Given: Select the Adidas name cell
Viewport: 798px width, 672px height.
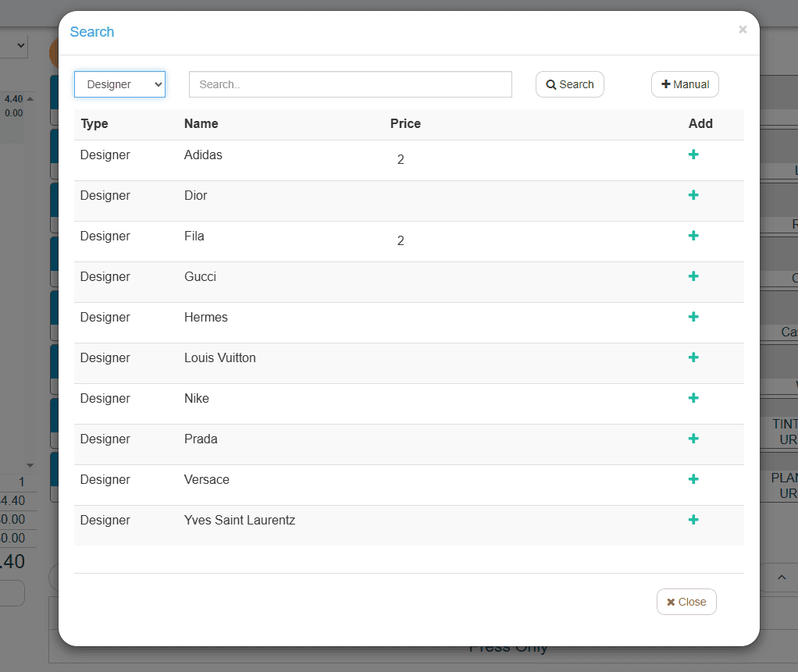Looking at the screenshot, I should [x=203, y=155].
